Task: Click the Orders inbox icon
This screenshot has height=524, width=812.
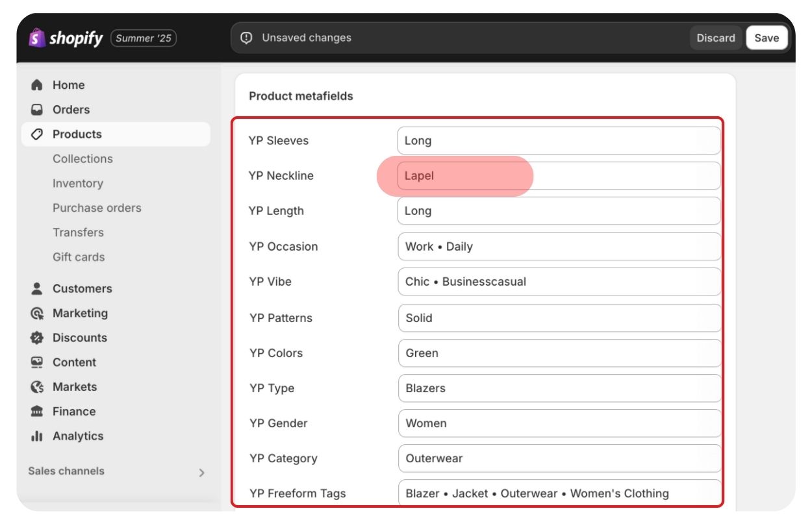Action: click(37, 110)
